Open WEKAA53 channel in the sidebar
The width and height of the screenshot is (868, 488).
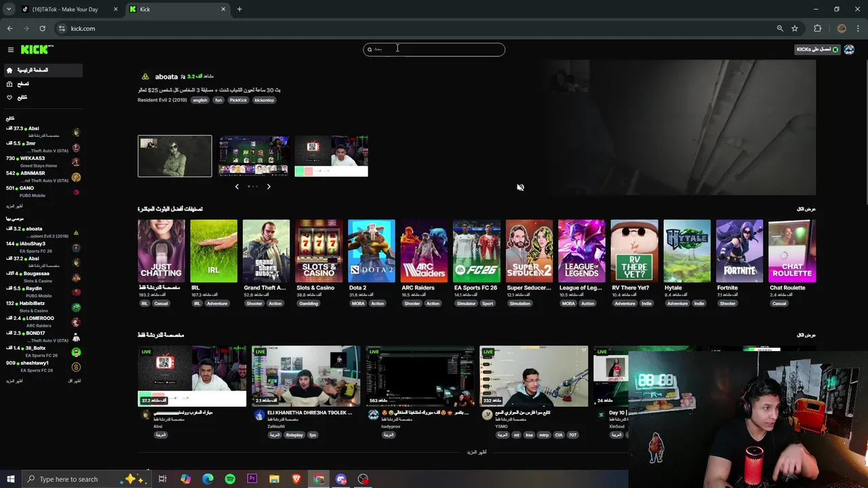coord(42,162)
